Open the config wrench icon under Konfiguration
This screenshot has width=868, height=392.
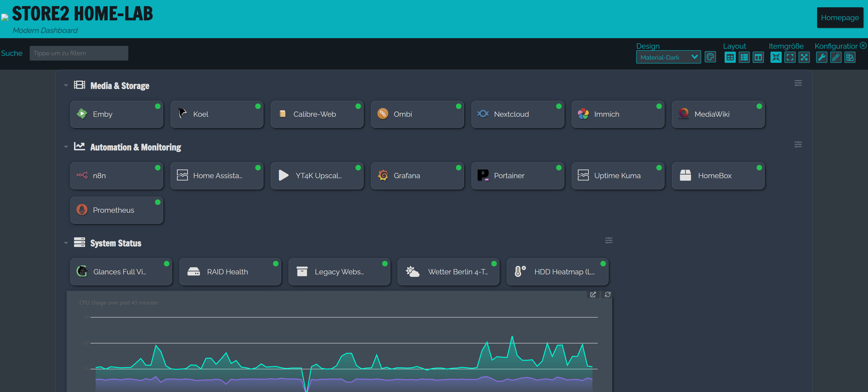pyautogui.click(x=821, y=57)
